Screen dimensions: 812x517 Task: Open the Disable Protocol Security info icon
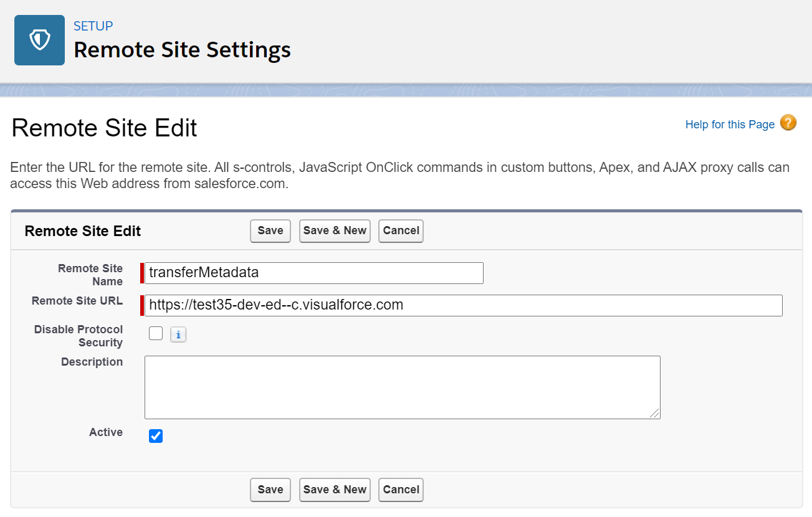[178, 335]
